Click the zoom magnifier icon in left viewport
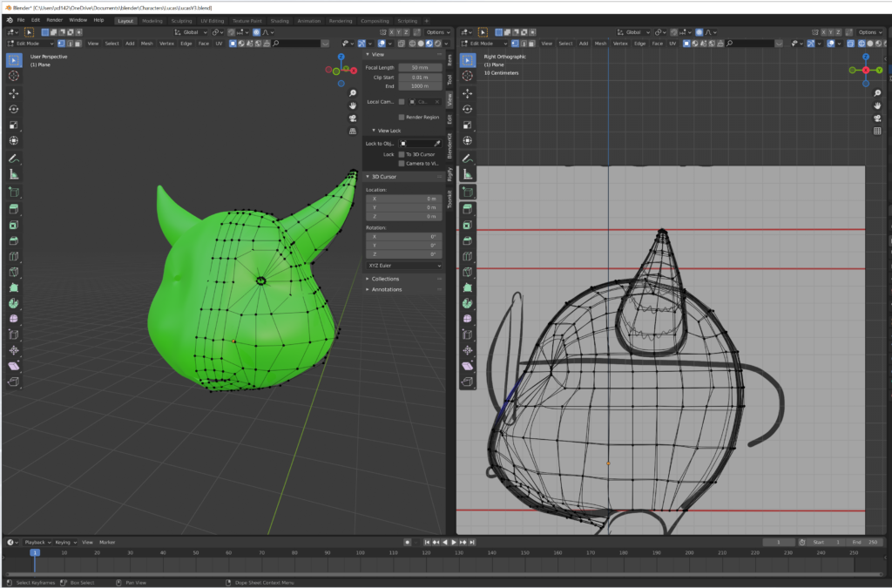 (353, 93)
